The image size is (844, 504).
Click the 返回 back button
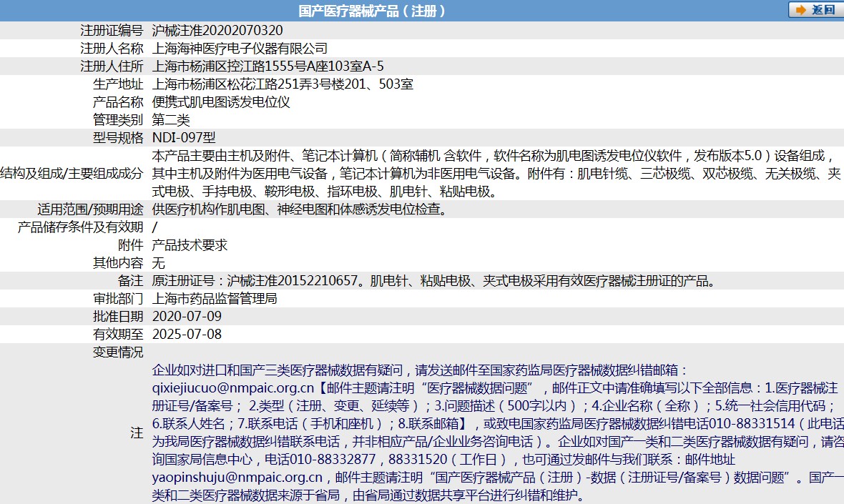[x=815, y=10]
